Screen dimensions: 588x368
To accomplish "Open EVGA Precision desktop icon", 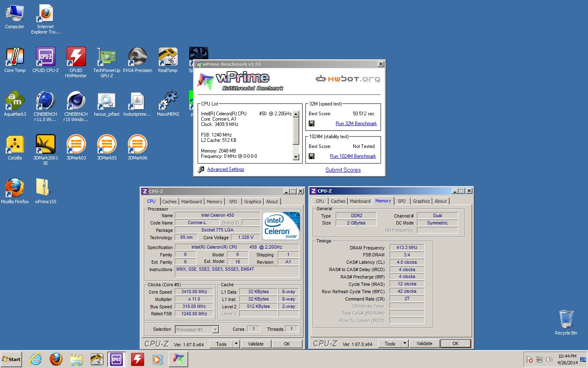I will 138,60.
